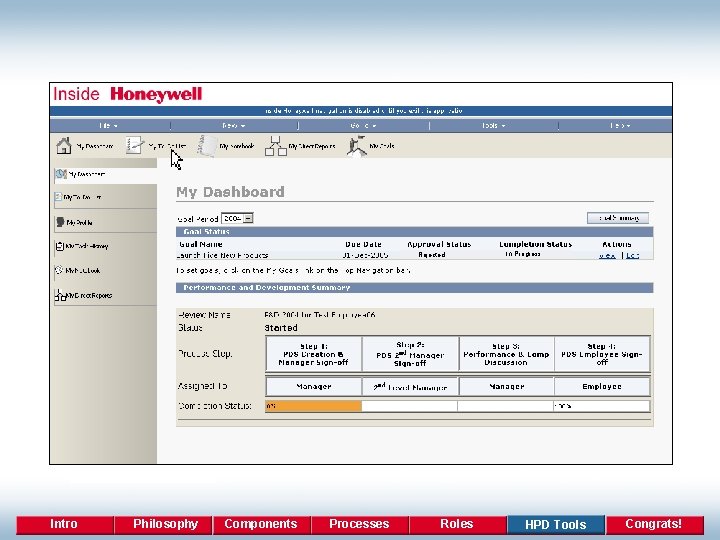
Task: Select My Profile head icon in sidebar
Action: (x=60, y=222)
